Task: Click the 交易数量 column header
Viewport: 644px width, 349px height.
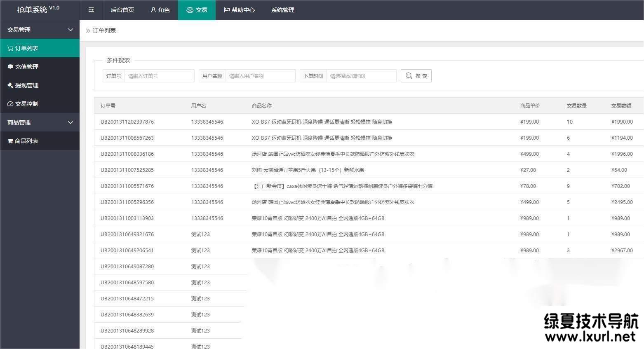Action: (577, 106)
